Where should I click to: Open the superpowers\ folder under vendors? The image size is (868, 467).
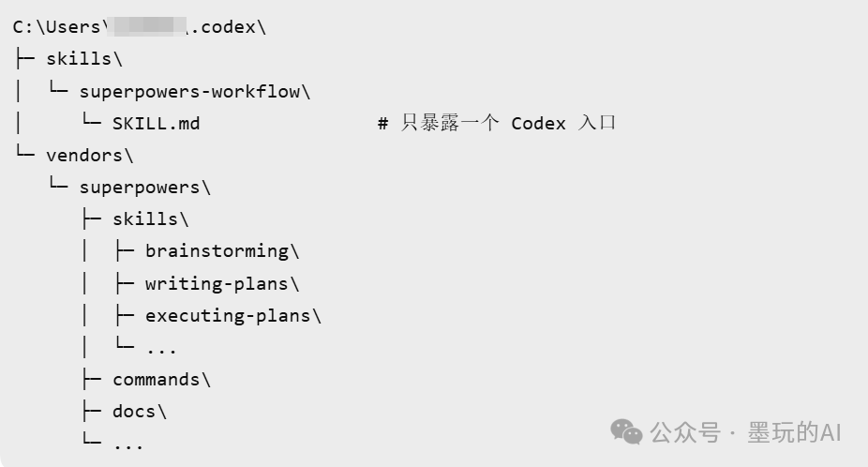pyautogui.click(x=144, y=187)
